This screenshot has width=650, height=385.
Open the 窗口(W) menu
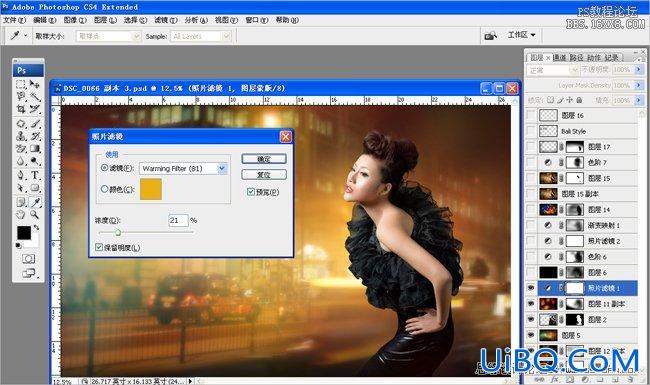[257, 20]
